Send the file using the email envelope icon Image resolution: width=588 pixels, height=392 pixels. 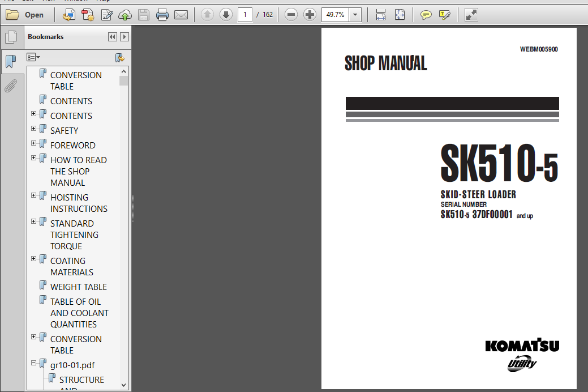[181, 15]
